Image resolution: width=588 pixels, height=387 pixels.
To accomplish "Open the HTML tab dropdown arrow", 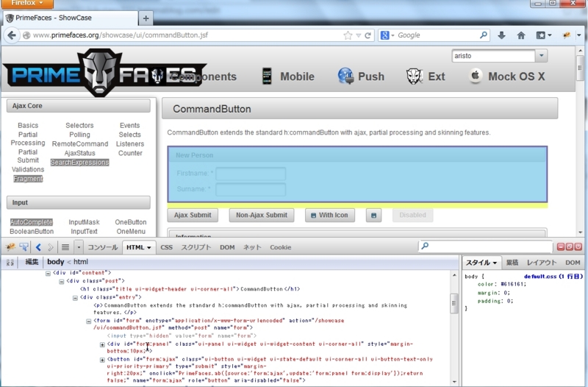I will coord(149,248).
